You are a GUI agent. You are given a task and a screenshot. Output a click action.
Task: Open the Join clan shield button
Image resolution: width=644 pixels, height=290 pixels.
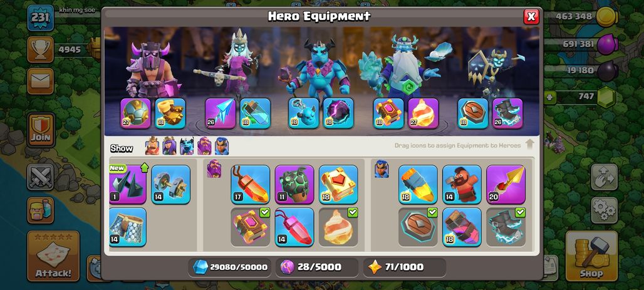pyautogui.click(x=41, y=130)
